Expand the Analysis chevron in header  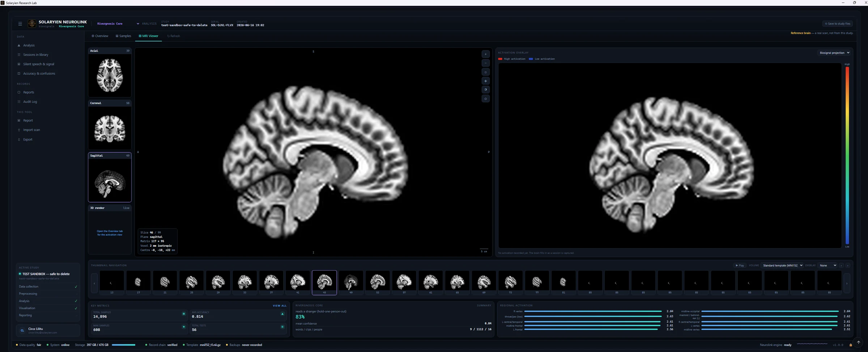[138, 24]
